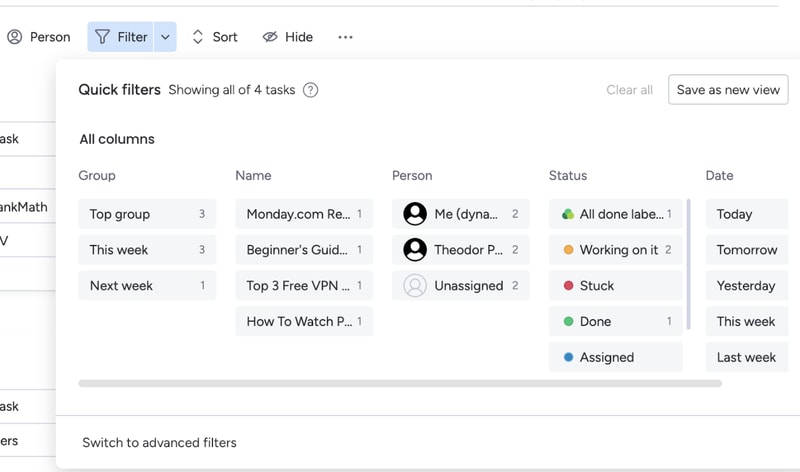Click the Filter funnel button
Viewport: 800px width, 472px height.
pos(120,37)
